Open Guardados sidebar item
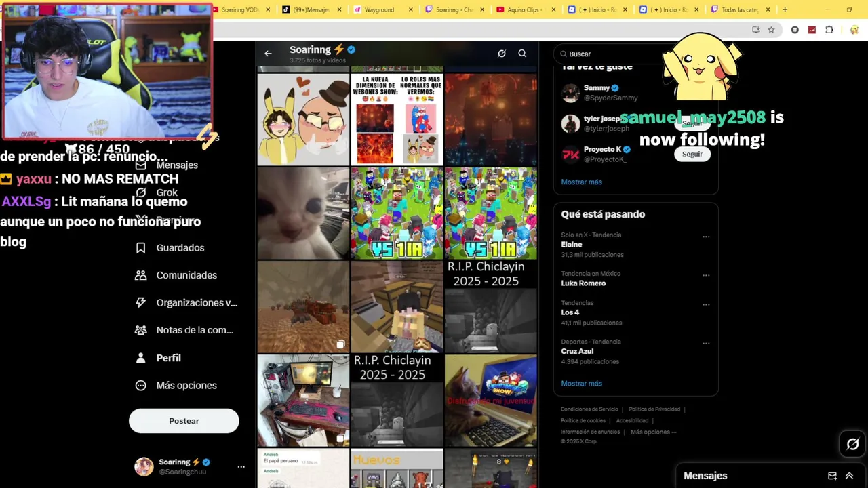Viewport: 868px width, 488px height. (180, 248)
